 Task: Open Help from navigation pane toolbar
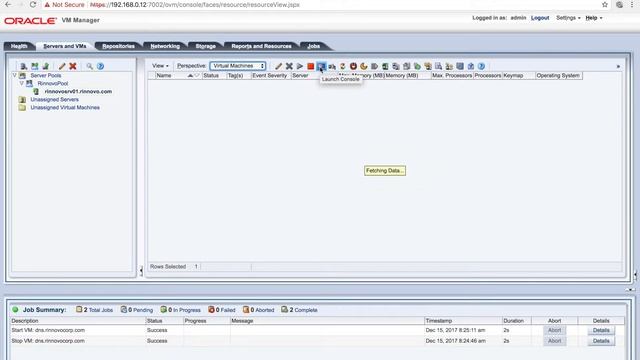pyautogui.click(x=100, y=66)
